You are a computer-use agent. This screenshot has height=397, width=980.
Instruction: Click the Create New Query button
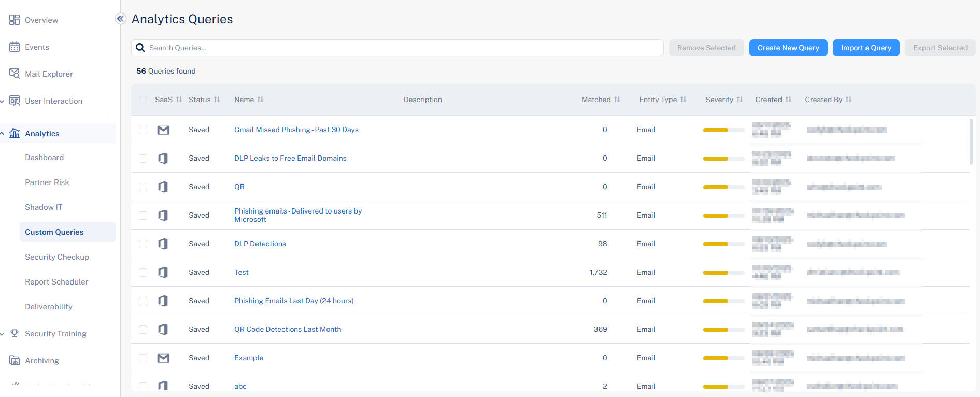pyautogui.click(x=788, y=48)
